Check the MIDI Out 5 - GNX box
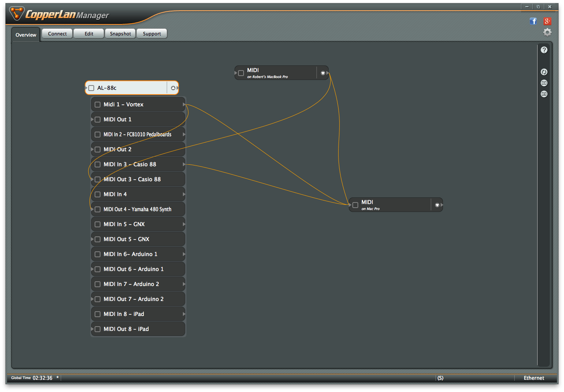The width and height of the screenshot is (564, 392). pos(98,240)
